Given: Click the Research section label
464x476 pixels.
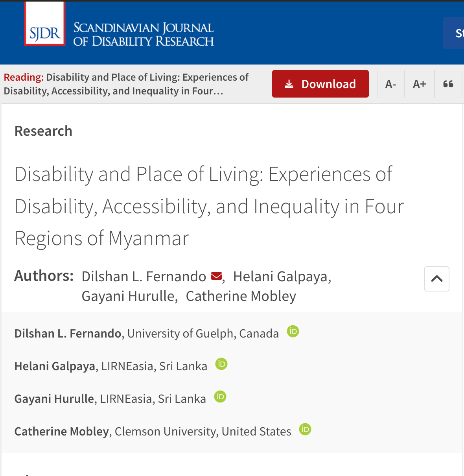Looking at the screenshot, I should pos(43,131).
